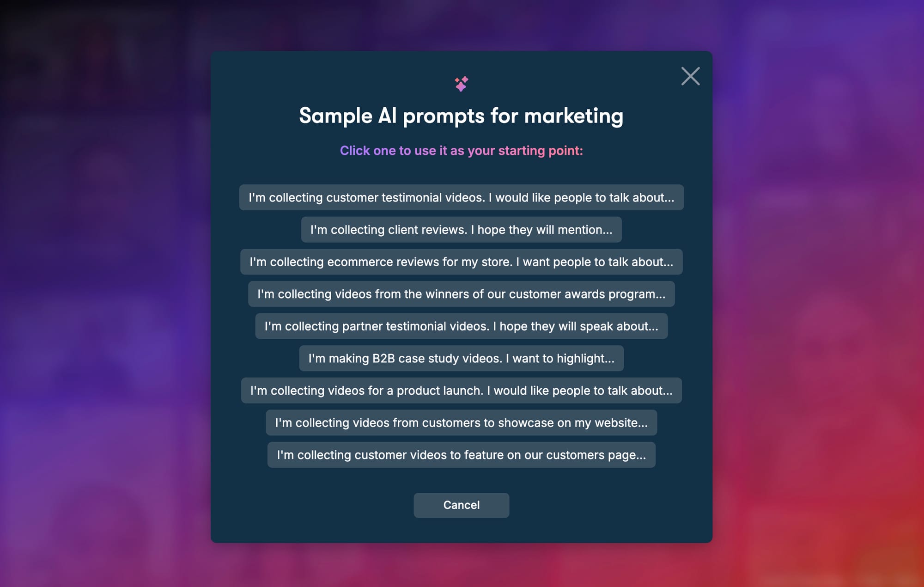Click the Sample AI prompts for marketing heading
This screenshot has width=924, height=587.
(461, 116)
